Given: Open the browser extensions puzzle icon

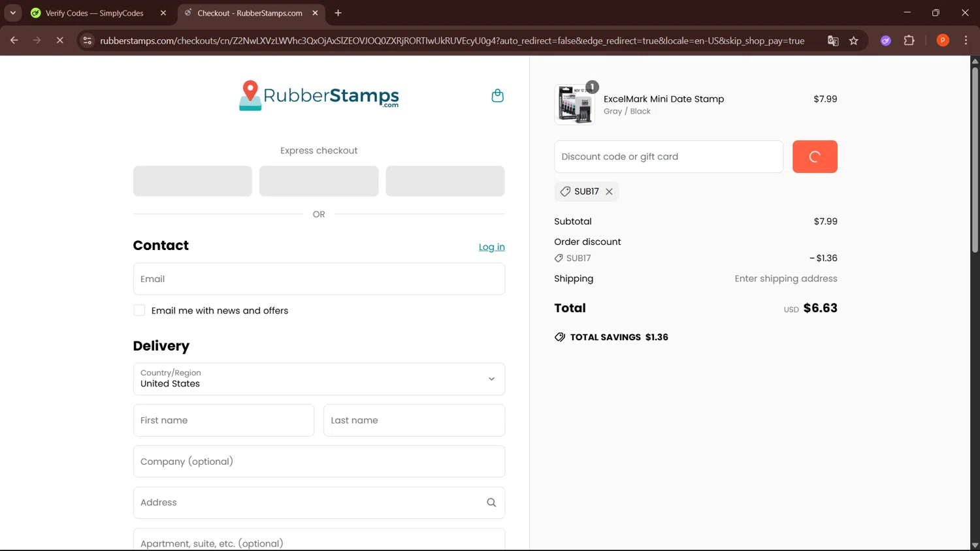Looking at the screenshot, I should pos(909,40).
